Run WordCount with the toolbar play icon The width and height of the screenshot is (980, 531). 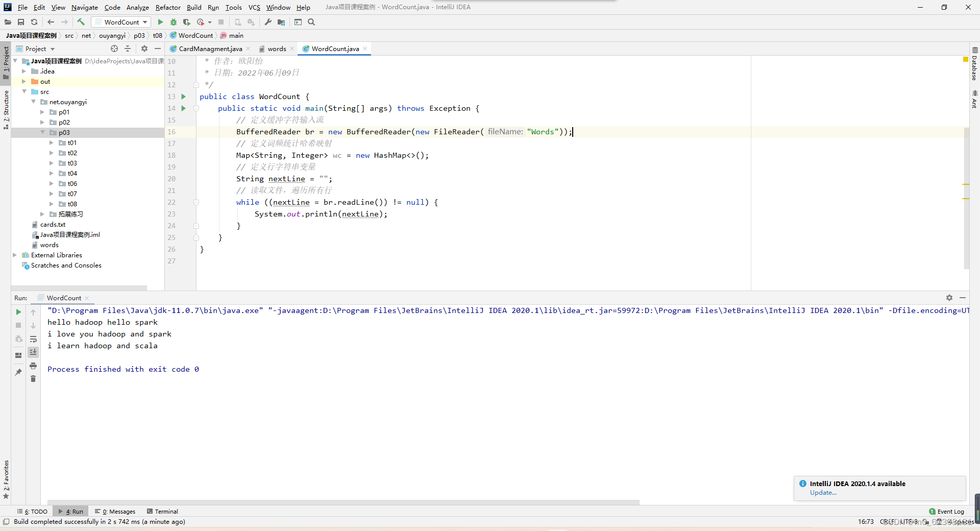160,22
